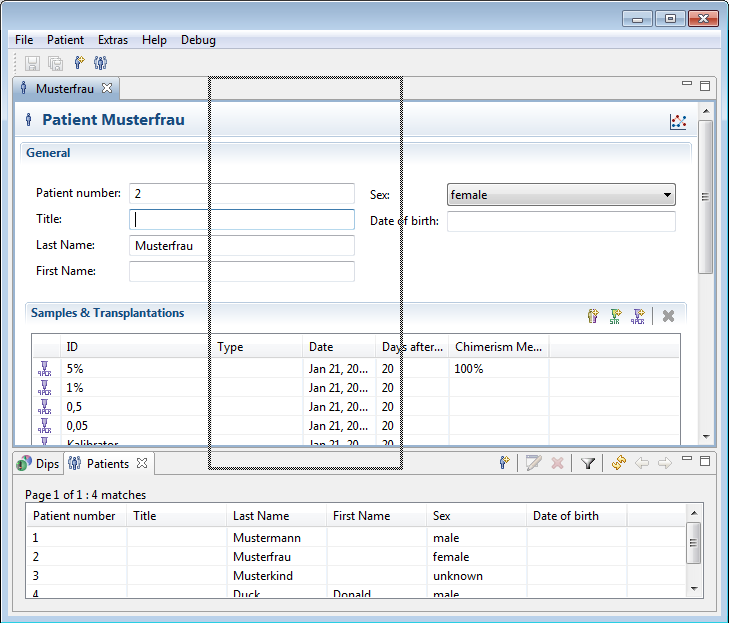Image resolution: width=729 pixels, height=623 pixels.
Task: Click the add transplantation icon in Samples section
Action: coord(593,316)
